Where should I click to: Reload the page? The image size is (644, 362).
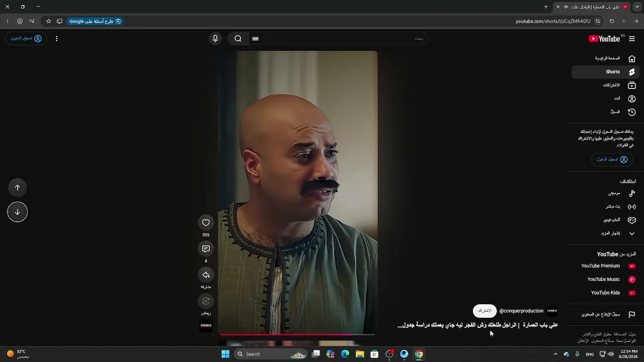(x=612, y=21)
